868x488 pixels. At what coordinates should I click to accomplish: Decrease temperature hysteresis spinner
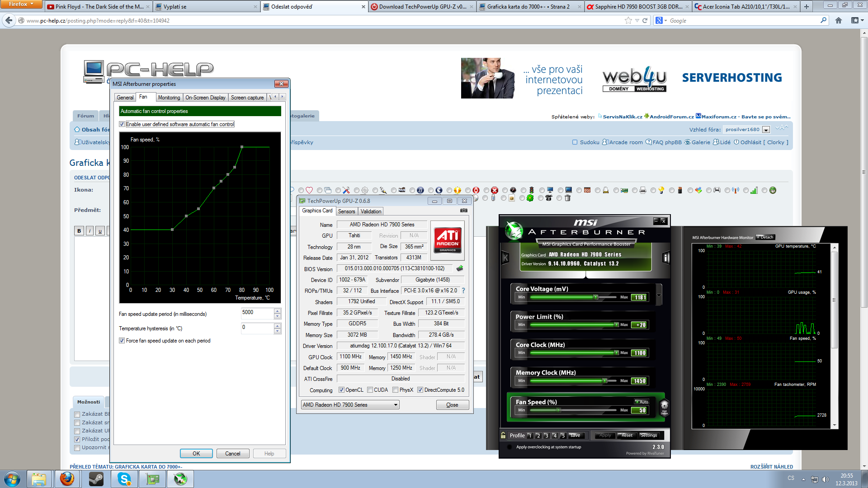(x=278, y=331)
